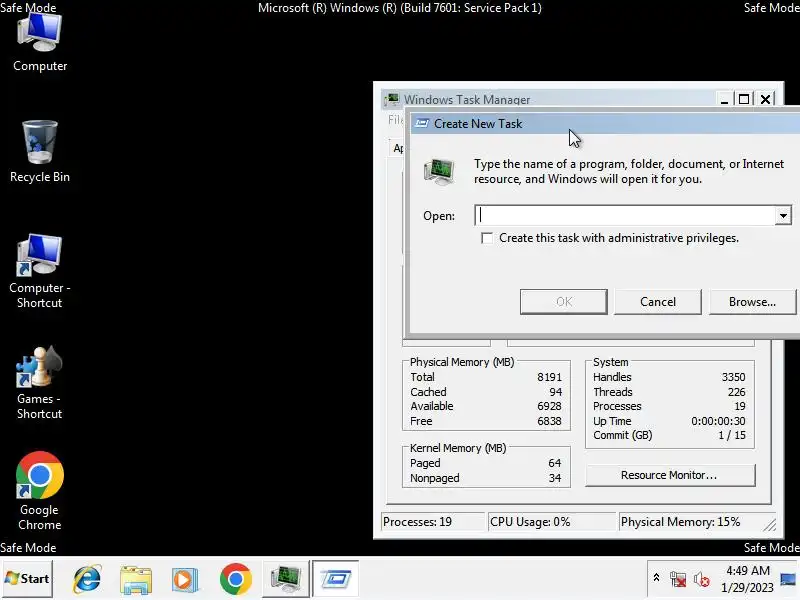
Task: Click the Threads value 226
Action: [736, 392]
